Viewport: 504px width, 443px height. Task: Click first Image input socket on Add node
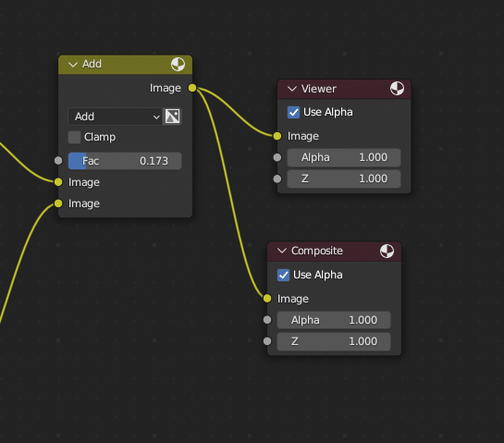click(58, 182)
